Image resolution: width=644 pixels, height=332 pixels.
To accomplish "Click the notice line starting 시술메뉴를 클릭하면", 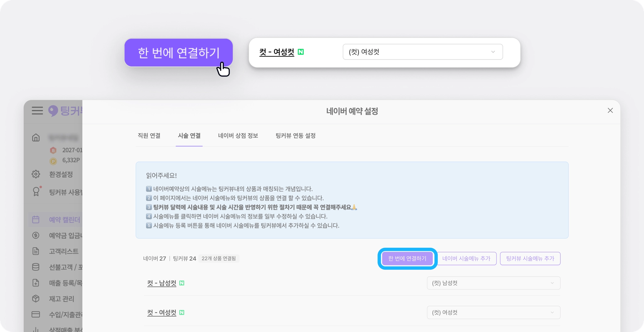I will click(x=237, y=216).
